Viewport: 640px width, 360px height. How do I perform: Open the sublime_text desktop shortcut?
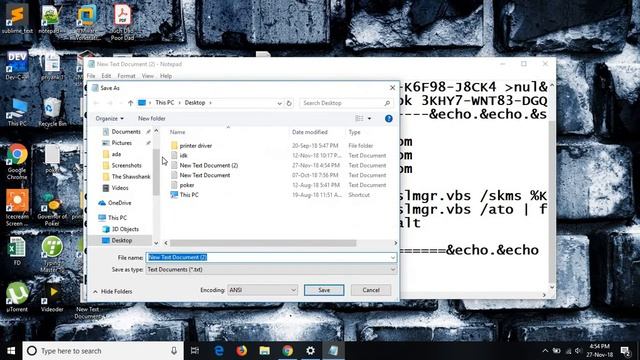point(17,18)
